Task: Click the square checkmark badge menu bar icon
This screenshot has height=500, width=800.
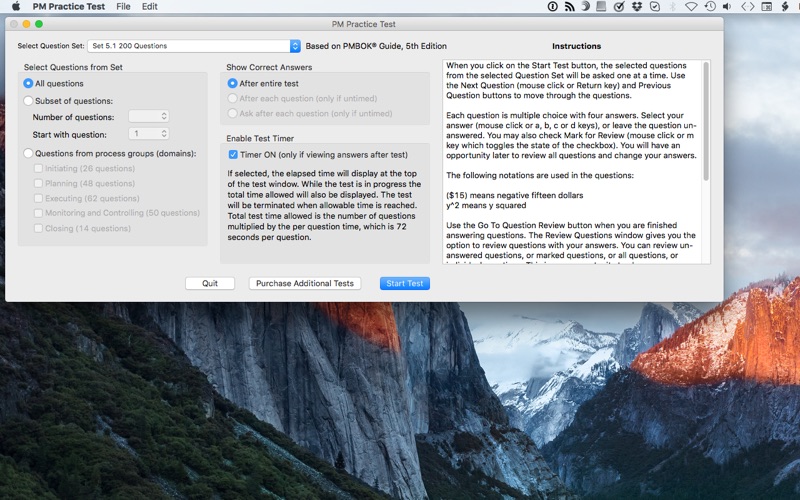Action: tap(655, 7)
